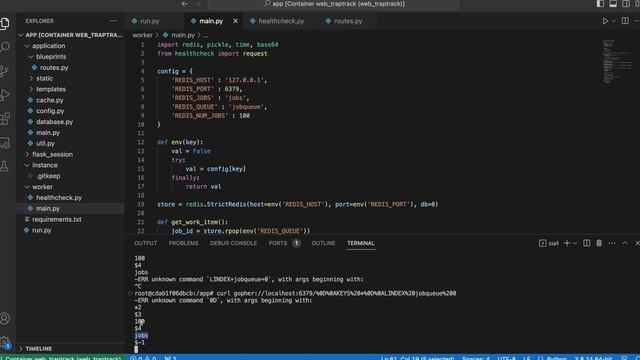Toggle primary side bar layout icon
Viewport: 640px width, 360px height.
click(600, 4)
